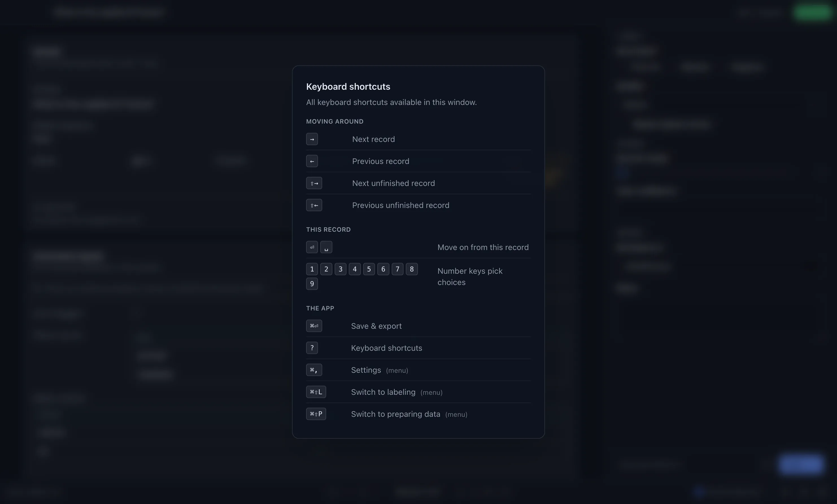This screenshot has height=504, width=837.
Task: Click the right arrow key badge
Action: point(312,139)
